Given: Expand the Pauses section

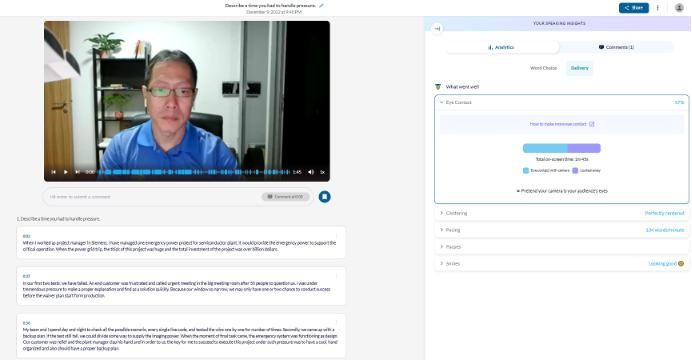Looking at the screenshot, I should coord(561,247).
